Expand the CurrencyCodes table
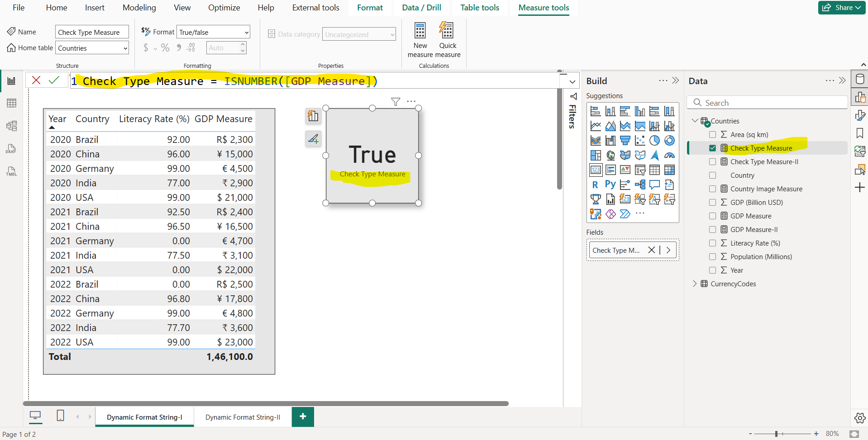The width and height of the screenshot is (868, 440). pos(695,284)
